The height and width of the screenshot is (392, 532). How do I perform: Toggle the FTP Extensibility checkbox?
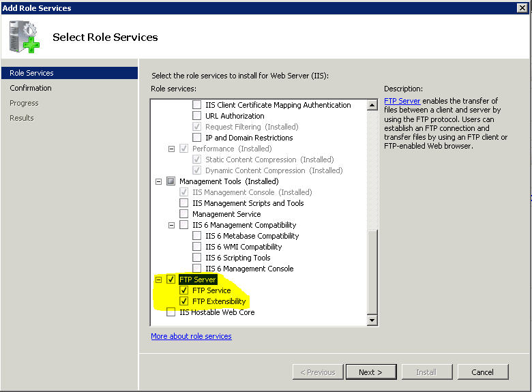click(x=184, y=301)
